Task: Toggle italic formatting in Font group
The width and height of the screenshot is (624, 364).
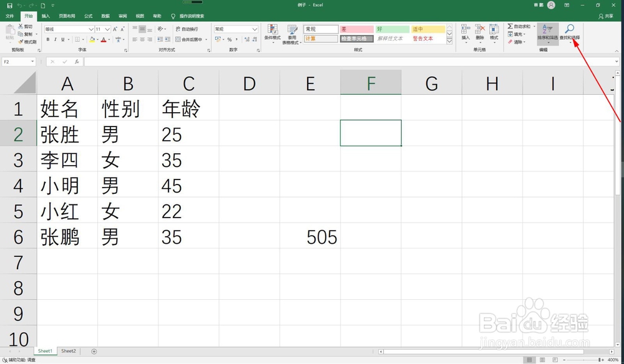Action: 56,39
